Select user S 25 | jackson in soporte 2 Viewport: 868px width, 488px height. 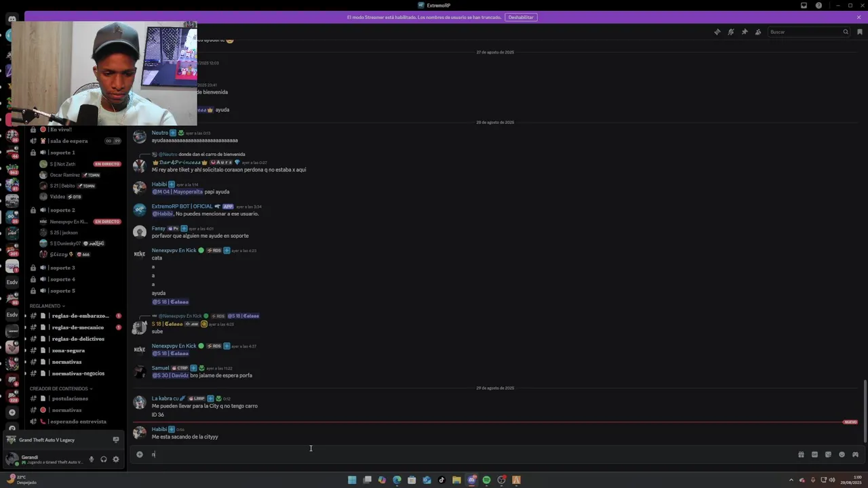coord(64,232)
